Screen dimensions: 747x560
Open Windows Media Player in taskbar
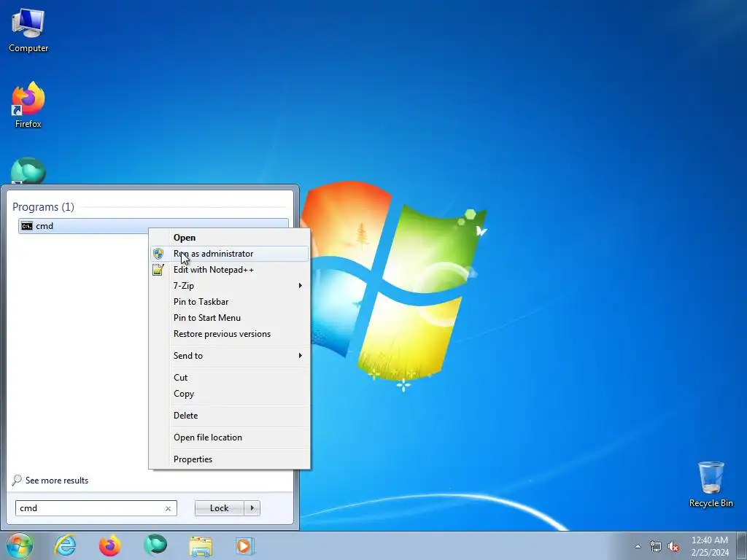[245, 545]
